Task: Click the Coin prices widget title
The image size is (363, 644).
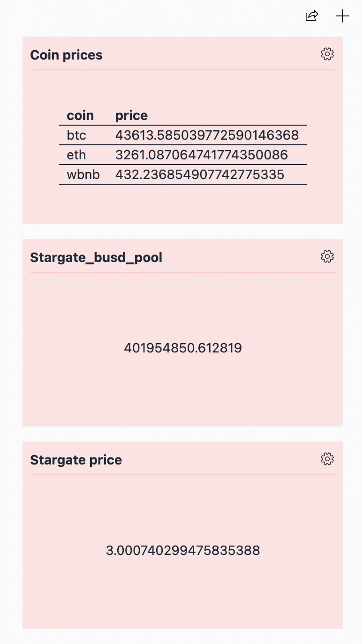Action: [66, 55]
